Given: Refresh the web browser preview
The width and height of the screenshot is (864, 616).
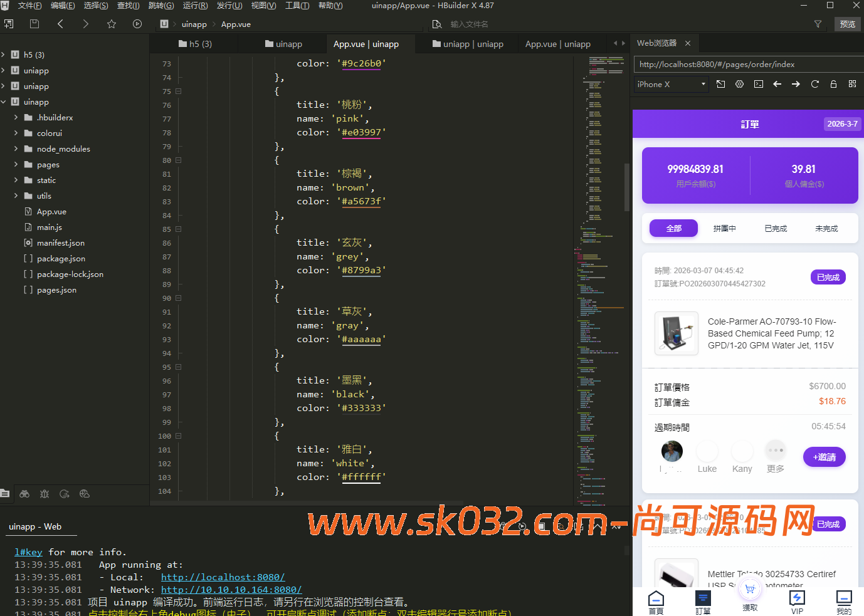Looking at the screenshot, I should (814, 84).
